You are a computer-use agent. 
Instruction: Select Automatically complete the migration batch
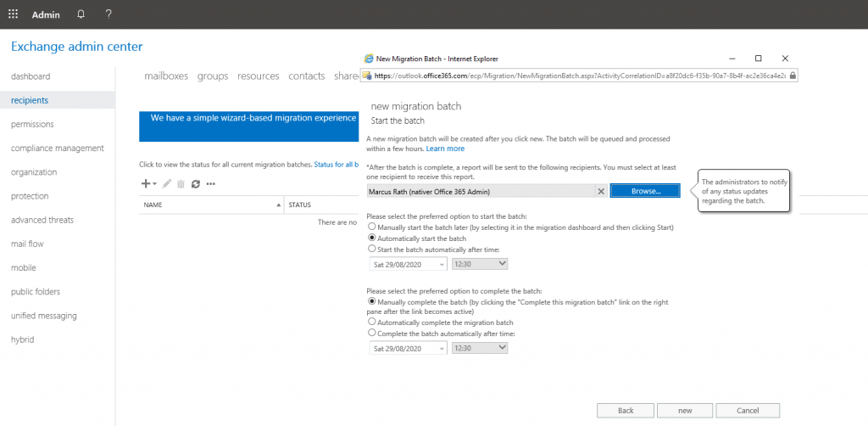tap(372, 322)
